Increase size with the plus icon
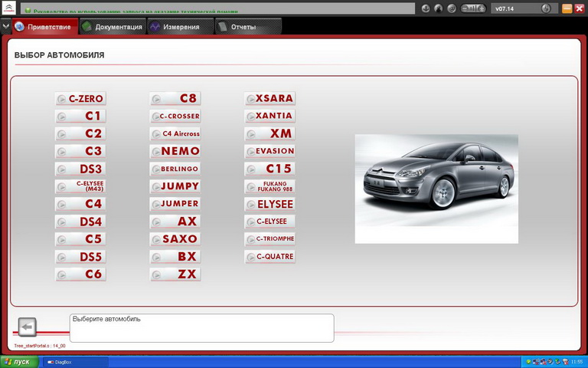 pyautogui.click(x=482, y=8)
